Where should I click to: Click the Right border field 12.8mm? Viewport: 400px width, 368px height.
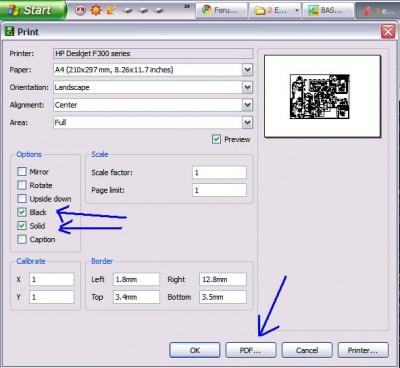[223, 279]
